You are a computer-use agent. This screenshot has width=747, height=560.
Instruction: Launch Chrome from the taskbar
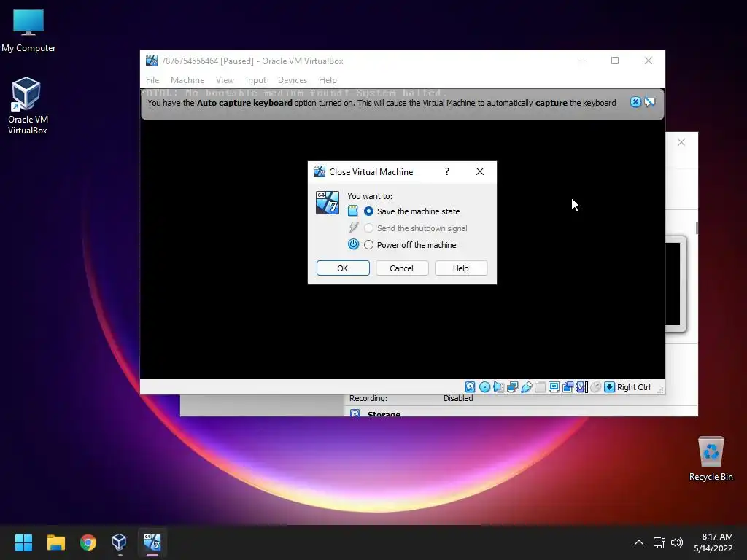coord(88,542)
